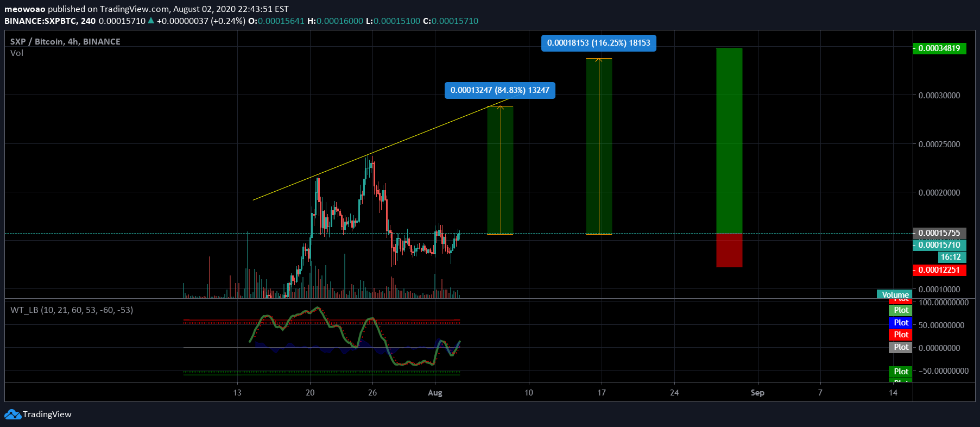The width and height of the screenshot is (980, 427).
Task: Click the close value C:0.00015710
Action: [x=451, y=21]
